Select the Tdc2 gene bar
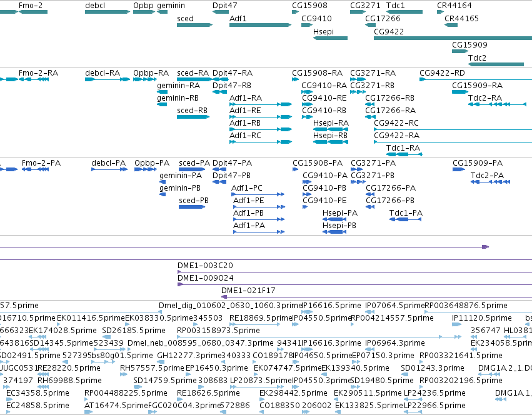The image size is (532, 415). (496, 64)
